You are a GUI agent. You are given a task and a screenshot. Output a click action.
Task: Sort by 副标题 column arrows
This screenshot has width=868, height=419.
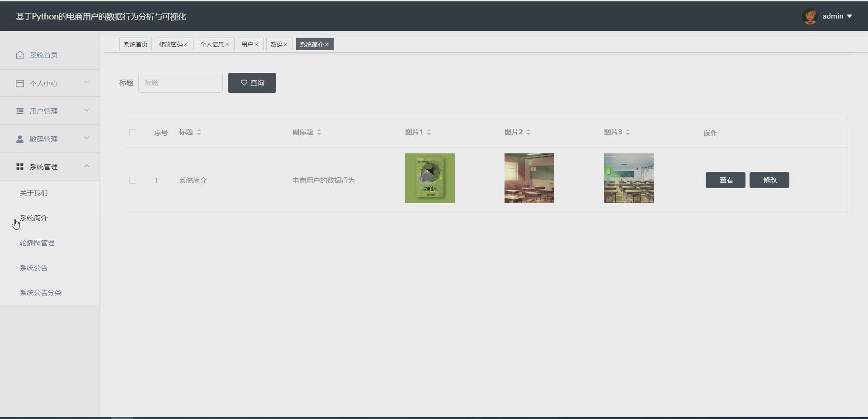(x=319, y=132)
